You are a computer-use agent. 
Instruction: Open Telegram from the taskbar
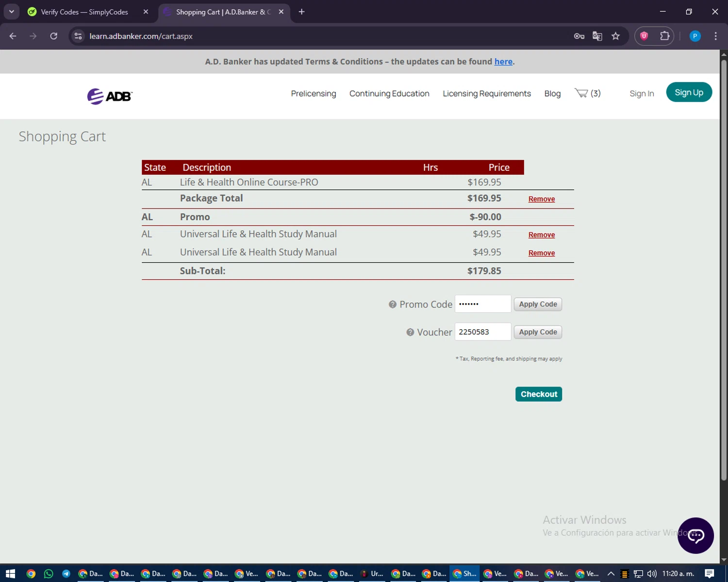pyautogui.click(x=66, y=574)
